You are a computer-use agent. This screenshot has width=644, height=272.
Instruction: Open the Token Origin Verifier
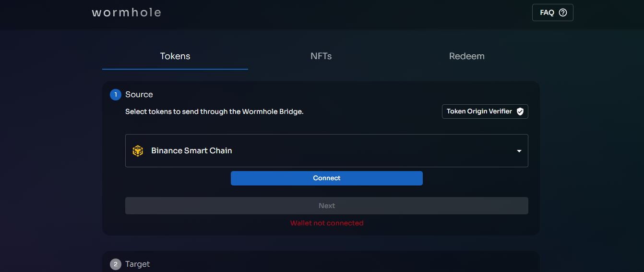coord(485,111)
